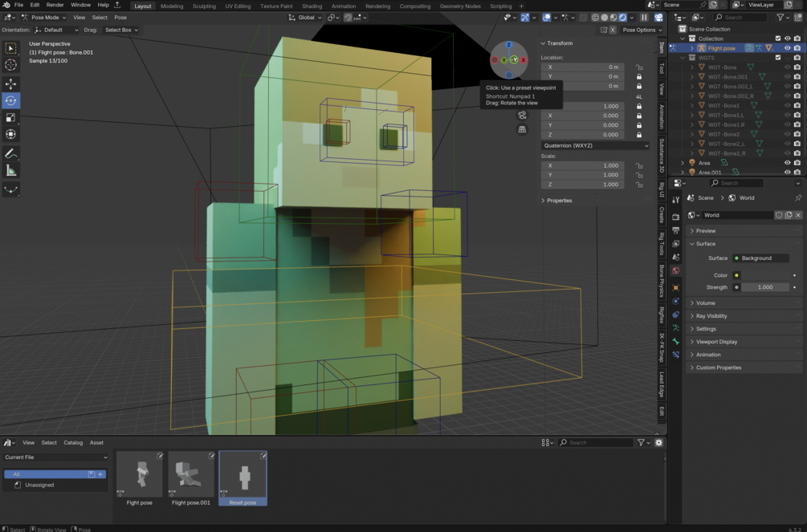
Task: Switch viewport to wireframe shading
Action: [596, 18]
